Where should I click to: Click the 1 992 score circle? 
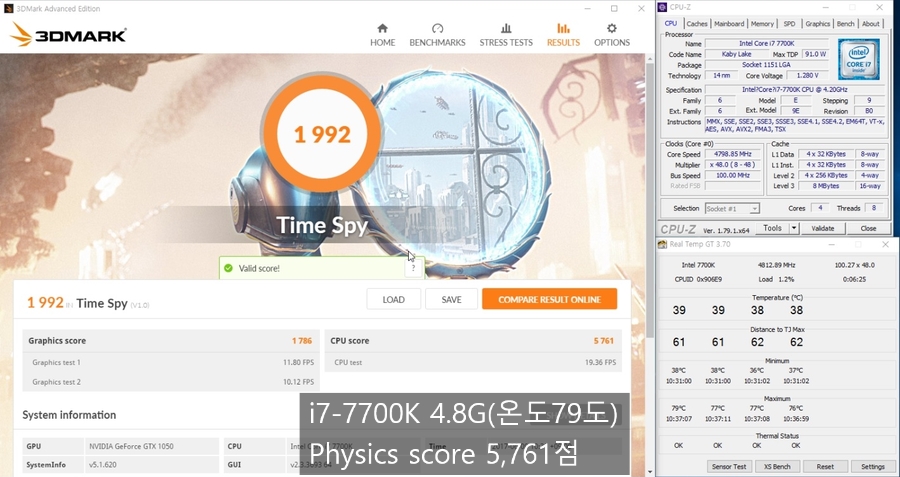pyautogui.click(x=322, y=134)
